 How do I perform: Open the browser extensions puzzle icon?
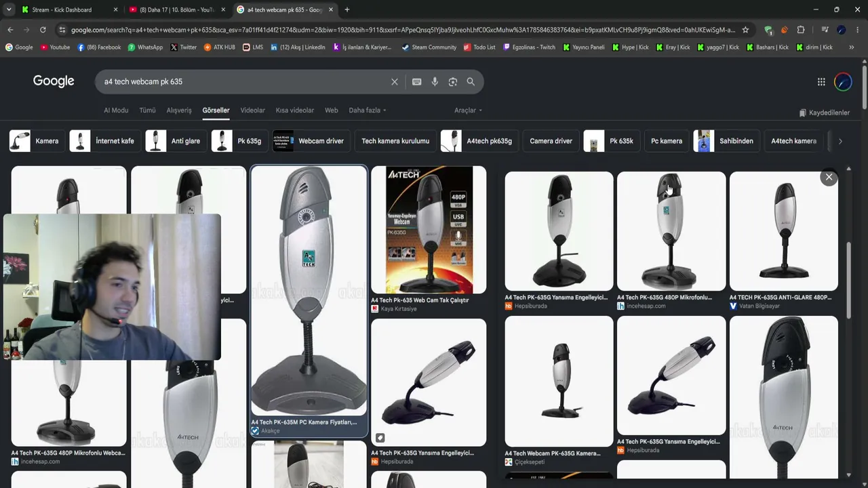[x=801, y=30]
